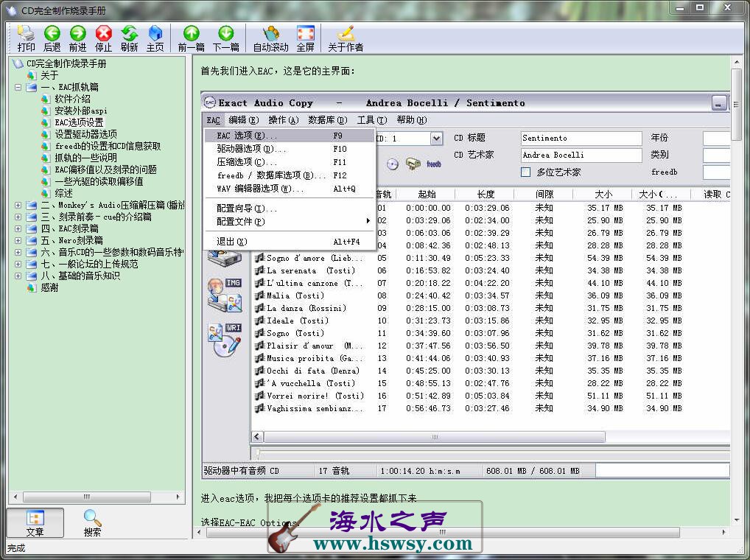Screen dimensions: 750x560
Task: Choose 驱动器选项(D)... menu entry
Action: point(289,149)
